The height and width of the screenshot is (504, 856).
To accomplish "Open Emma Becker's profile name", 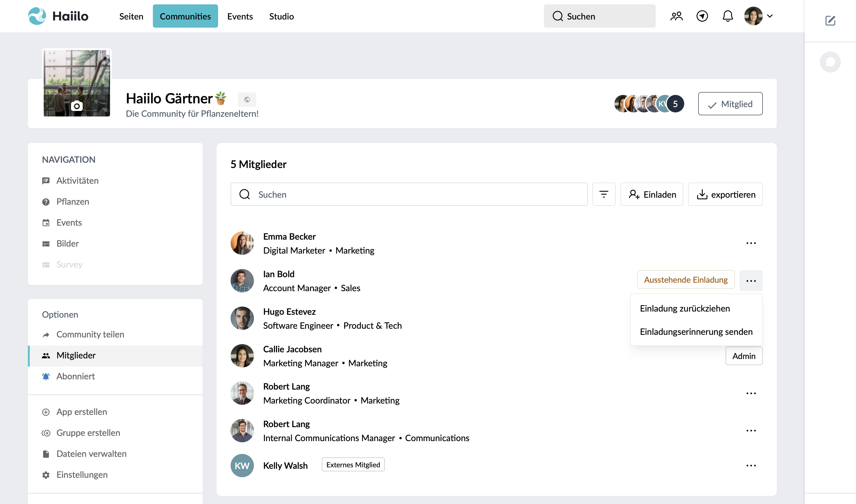I will (x=289, y=236).
